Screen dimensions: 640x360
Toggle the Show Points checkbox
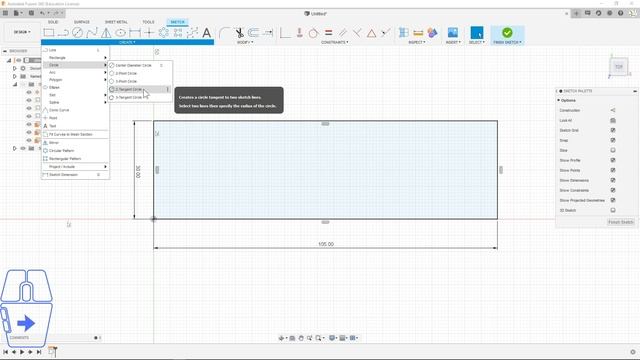613,170
